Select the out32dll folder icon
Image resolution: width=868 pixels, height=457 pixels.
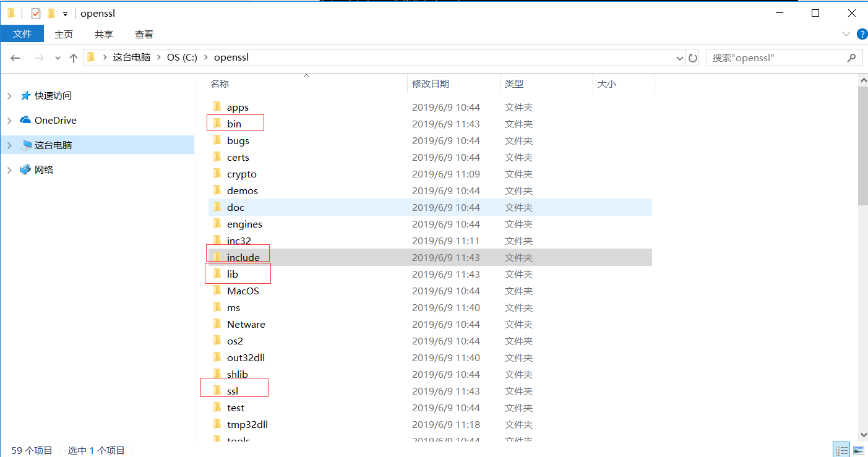pos(217,357)
